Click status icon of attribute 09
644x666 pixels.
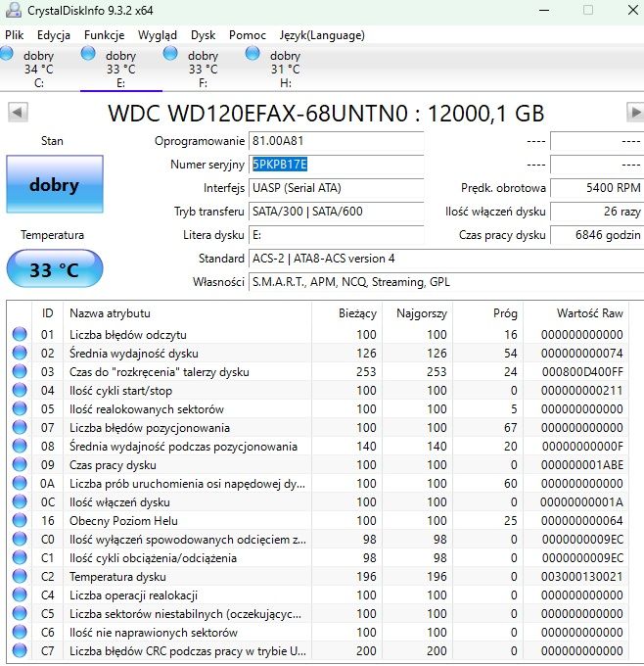pyautogui.click(x=20, y=464)
